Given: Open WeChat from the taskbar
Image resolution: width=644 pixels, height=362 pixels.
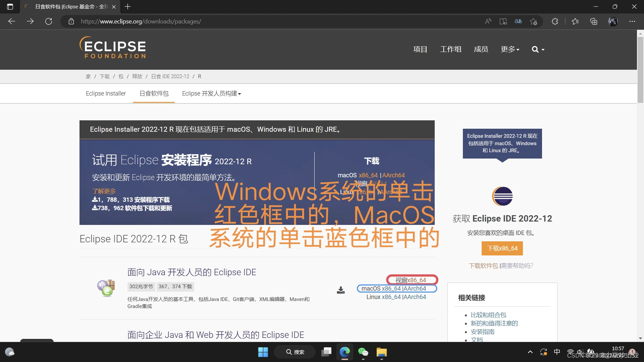Looking at the screenshot, I should tap(363, 352).
